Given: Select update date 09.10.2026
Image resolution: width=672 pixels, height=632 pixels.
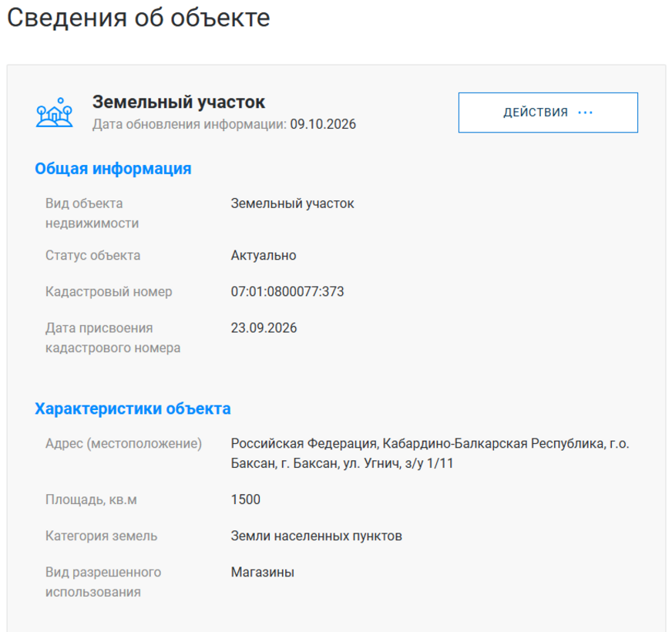Looking at the screenshot, I should [x=323, y=124].
